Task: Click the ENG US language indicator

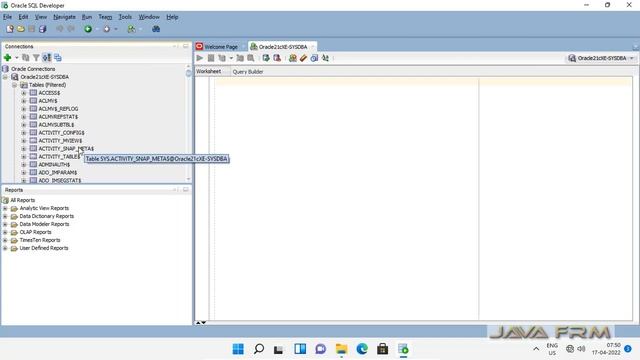Action: [x=552, y=349]
